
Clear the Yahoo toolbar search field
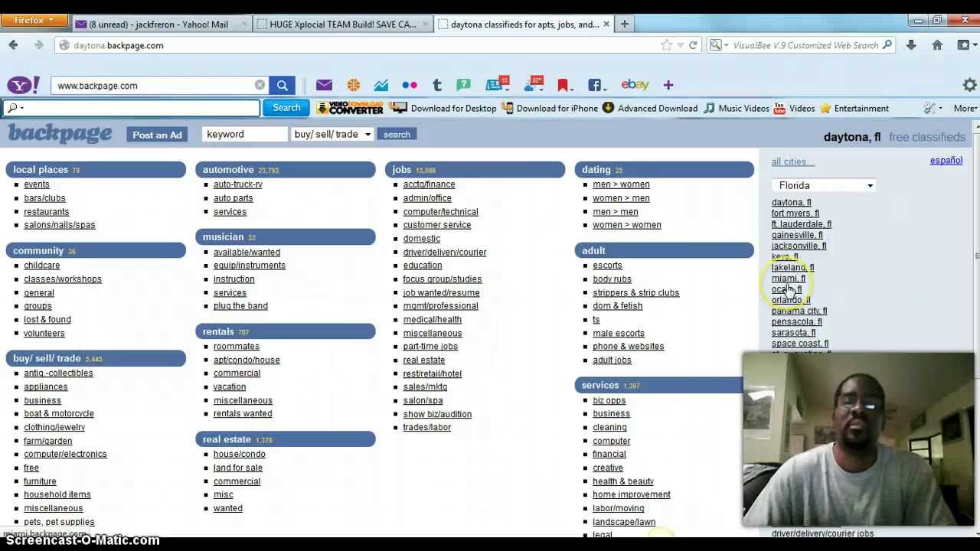(260, 85)
